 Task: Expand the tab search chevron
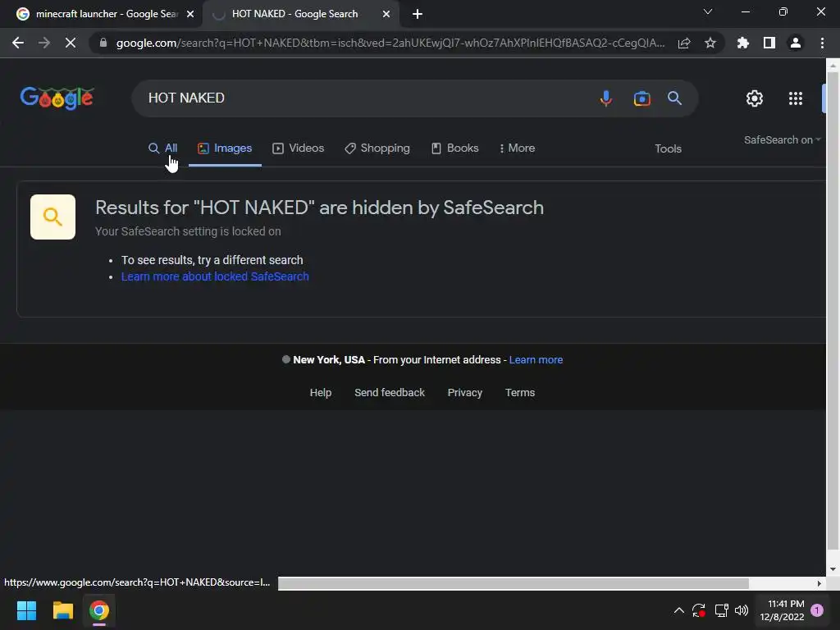pyautogui.click(x=708, y=11)
